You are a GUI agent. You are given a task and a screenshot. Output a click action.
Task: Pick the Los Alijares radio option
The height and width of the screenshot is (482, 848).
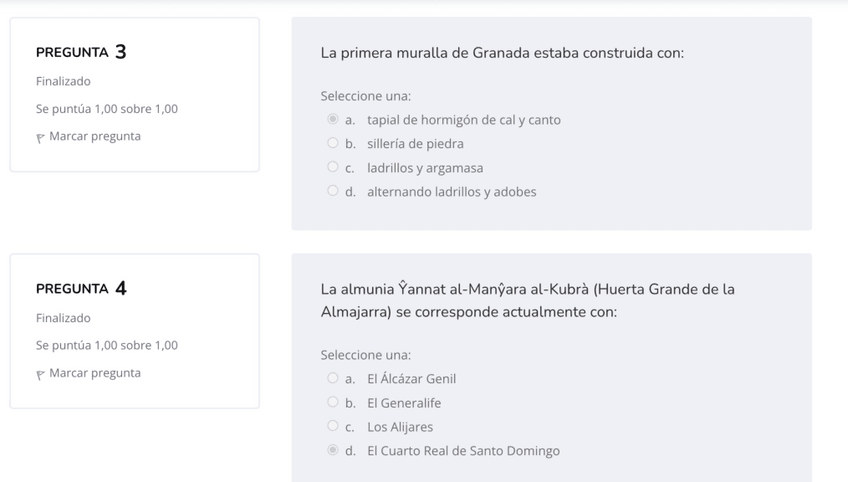333,426
